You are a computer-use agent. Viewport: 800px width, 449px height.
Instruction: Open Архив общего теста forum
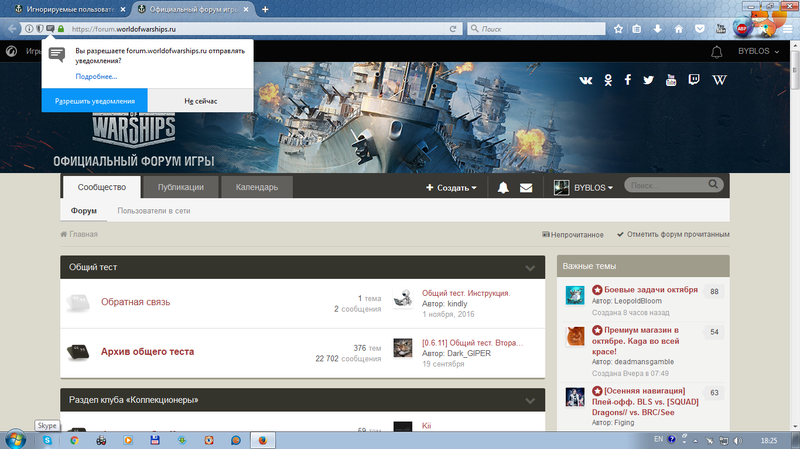[147, 352]
